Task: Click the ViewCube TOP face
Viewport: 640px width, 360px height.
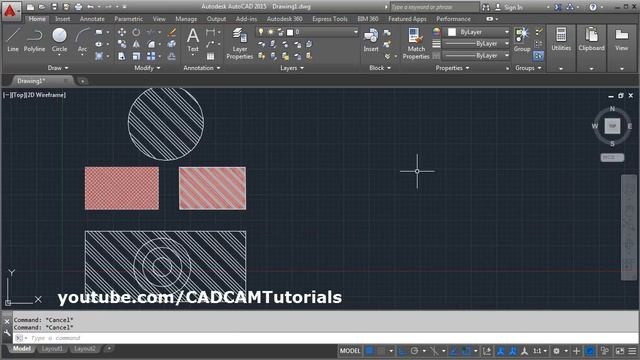Action: (x=612, y=126)
